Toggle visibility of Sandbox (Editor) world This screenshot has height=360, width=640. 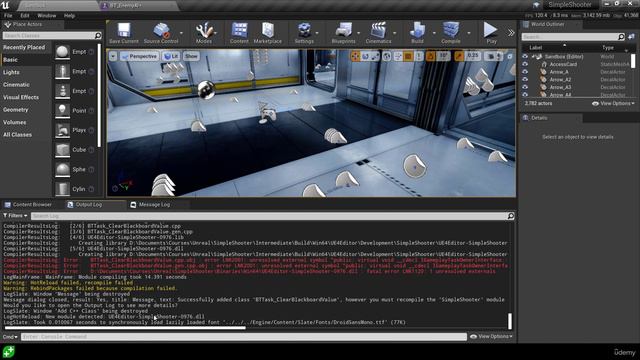coord(525,57)
